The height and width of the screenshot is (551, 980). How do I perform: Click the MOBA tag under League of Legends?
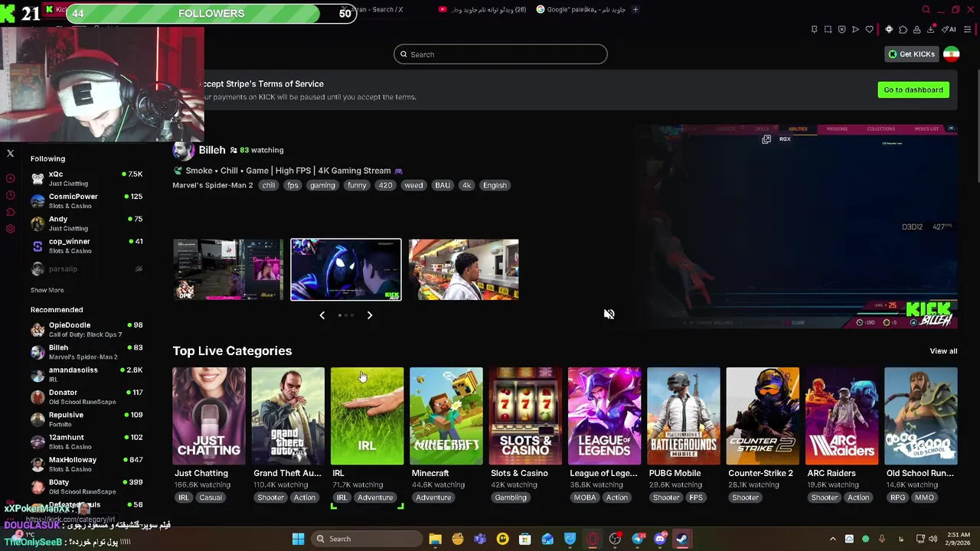[x=585, y=497]
